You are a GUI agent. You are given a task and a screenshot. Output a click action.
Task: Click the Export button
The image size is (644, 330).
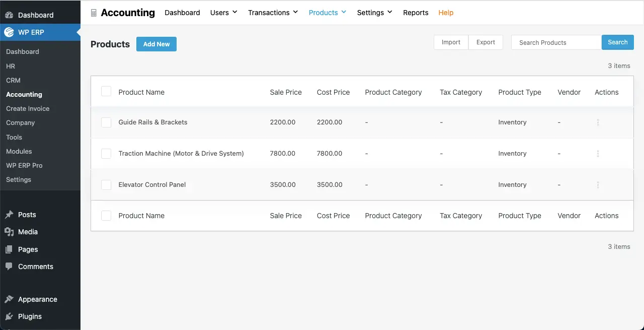[x=486, y=42]
